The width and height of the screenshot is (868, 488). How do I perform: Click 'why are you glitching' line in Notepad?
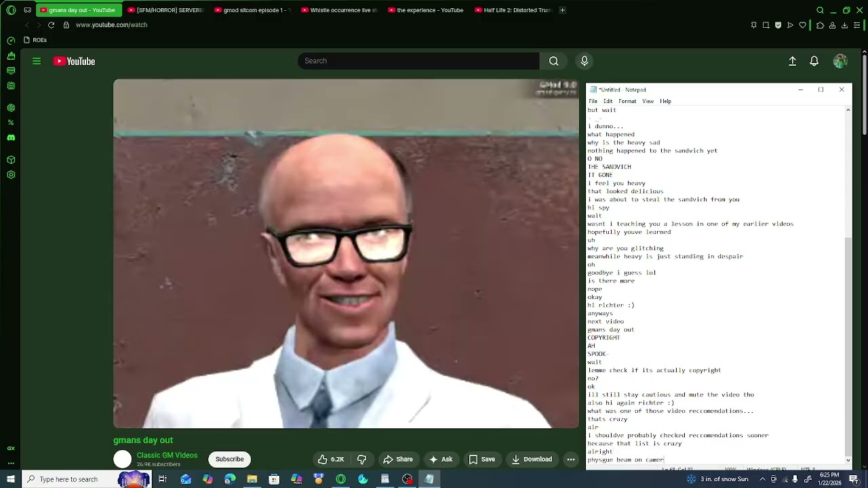click(625, 248)
